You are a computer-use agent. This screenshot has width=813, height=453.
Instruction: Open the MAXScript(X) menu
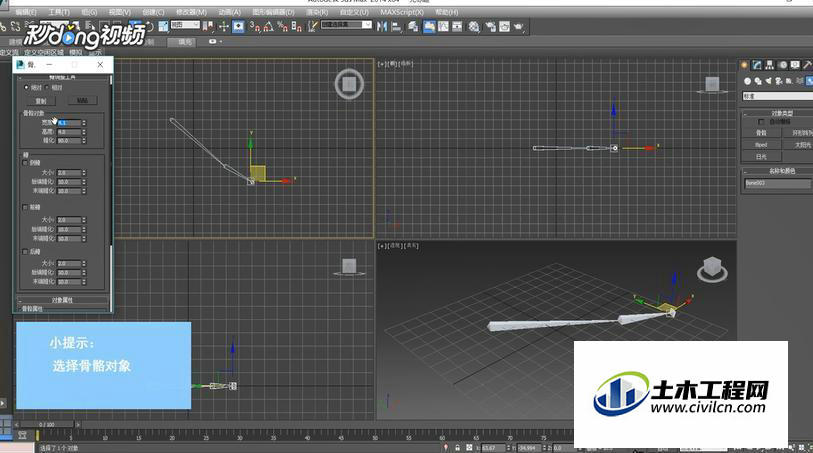(402, 12)
